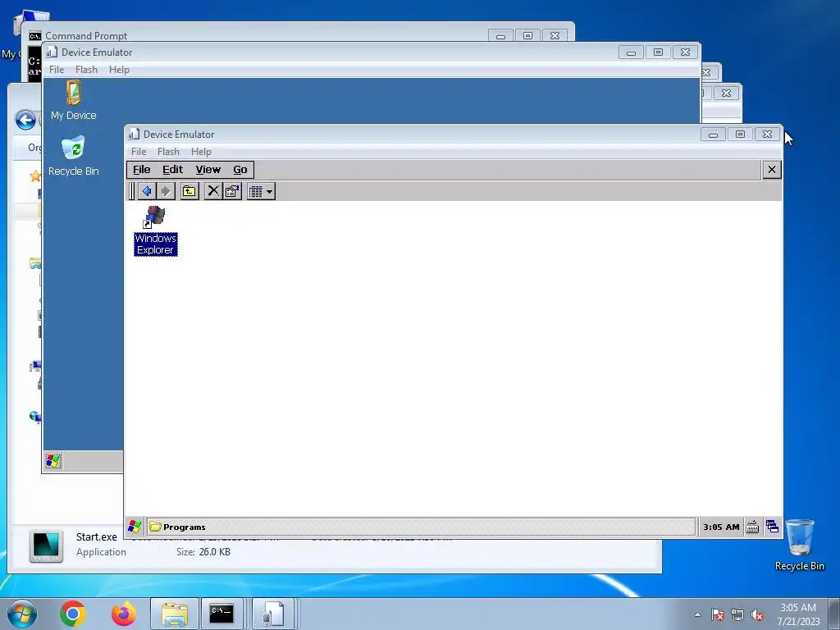The width and height of the screenshot is (840, 630).
Task: Click the delete X toolbar button
Action: coord(213,191)
